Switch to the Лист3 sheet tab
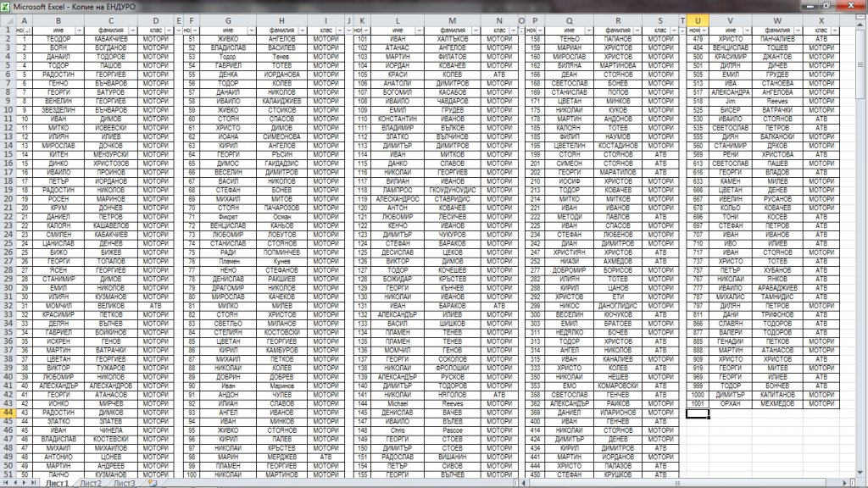The height and width of the screenshot is (488, 868). pyautogui.click(x=124, y=483)
